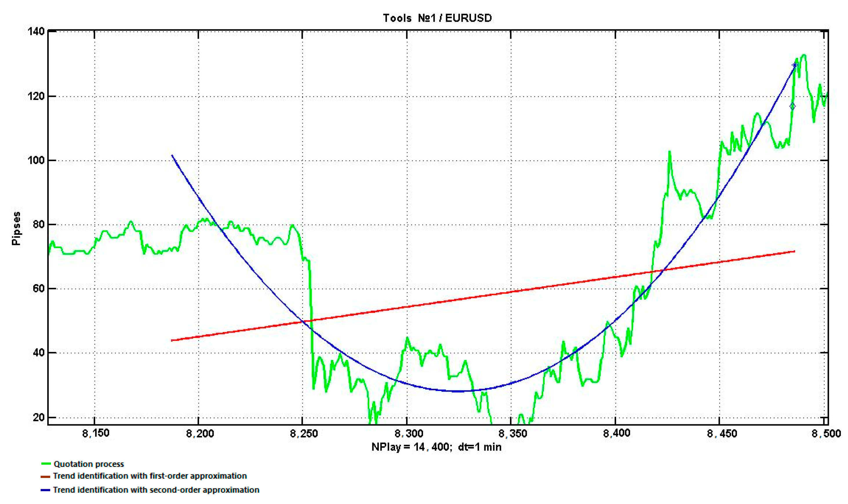Select 'Trend identification with first-order approximation' legend text
848x504 pixels.
150,476
